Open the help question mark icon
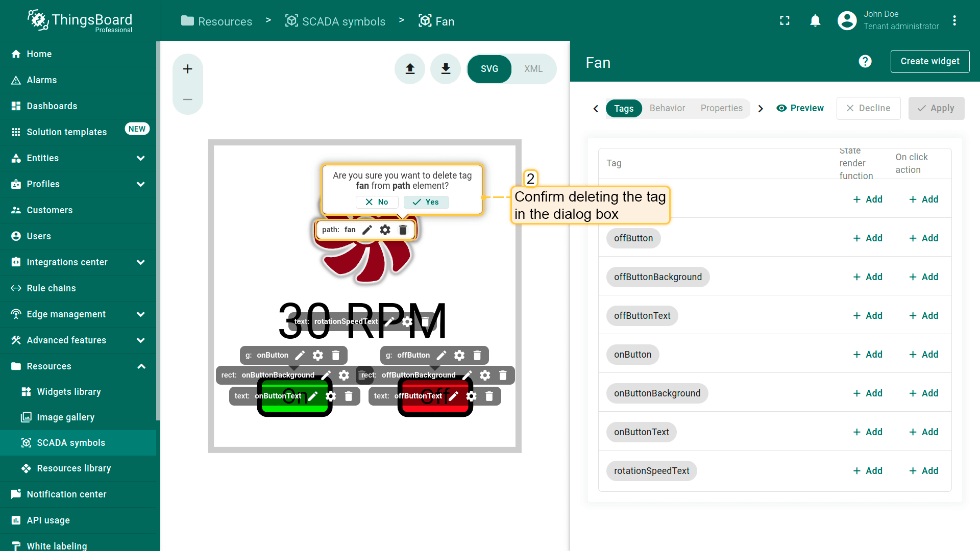The width and height of the screenshot is (980, 551). click(x=865, y=62)
